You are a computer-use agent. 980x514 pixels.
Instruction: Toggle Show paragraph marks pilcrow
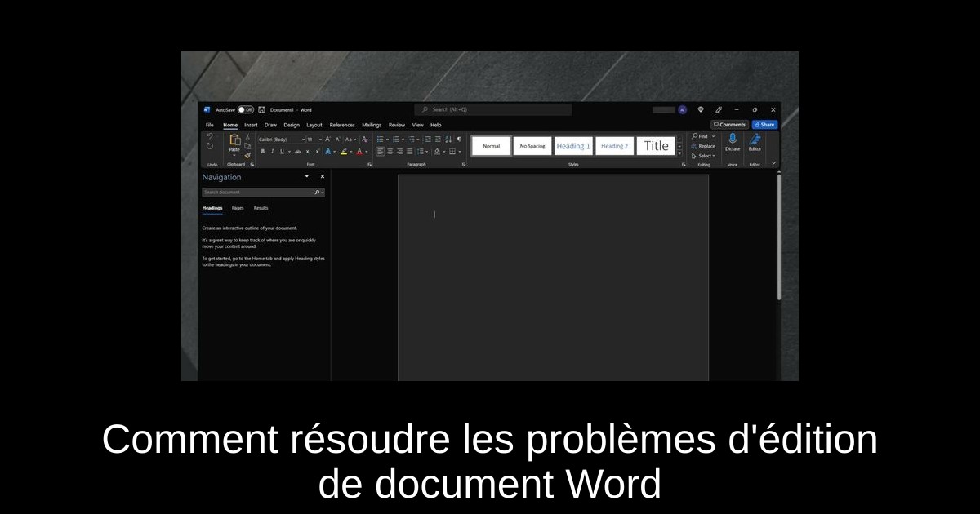point(459,140)
